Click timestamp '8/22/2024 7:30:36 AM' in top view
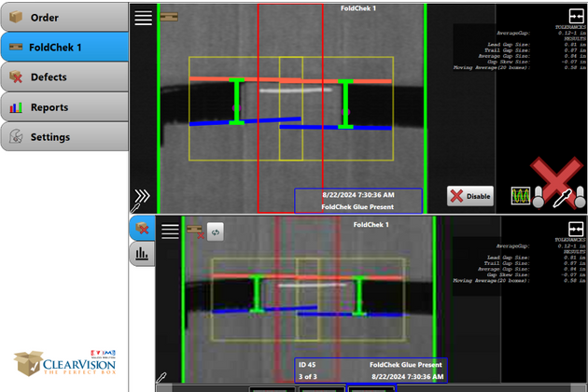The width and height of the screenshot is (588, 392). 358,195
